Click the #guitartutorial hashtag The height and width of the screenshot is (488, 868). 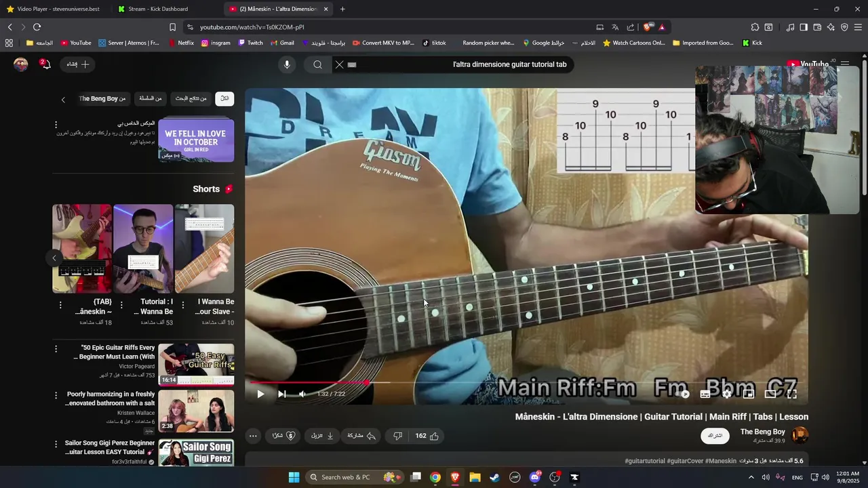(x=645, y=461)
